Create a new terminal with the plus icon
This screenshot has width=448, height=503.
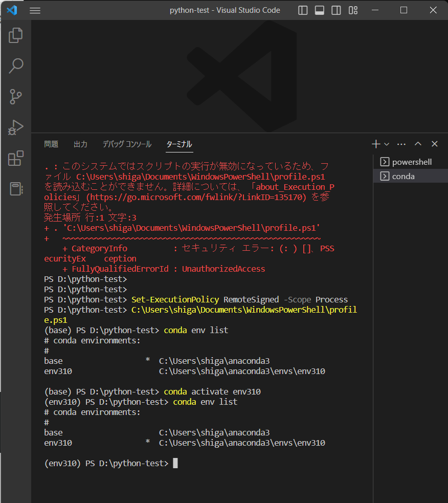(375, 144)
